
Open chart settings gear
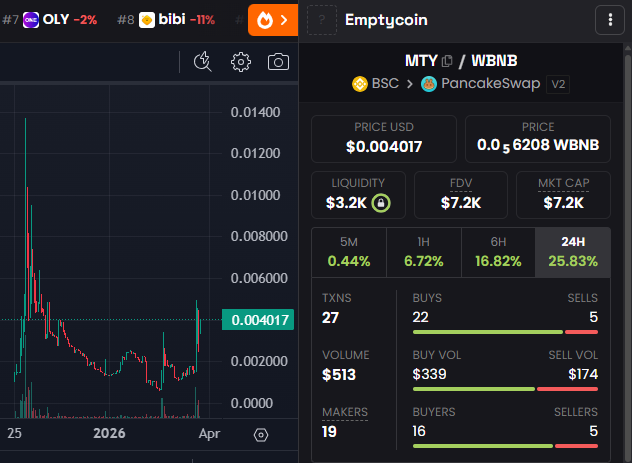pos(241,62)
